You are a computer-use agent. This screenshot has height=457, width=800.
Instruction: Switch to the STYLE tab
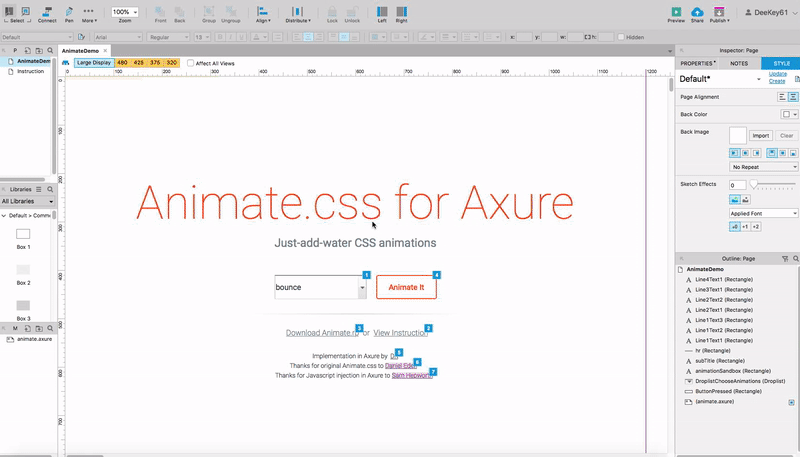pyautogui.click(x=781, y=63)
